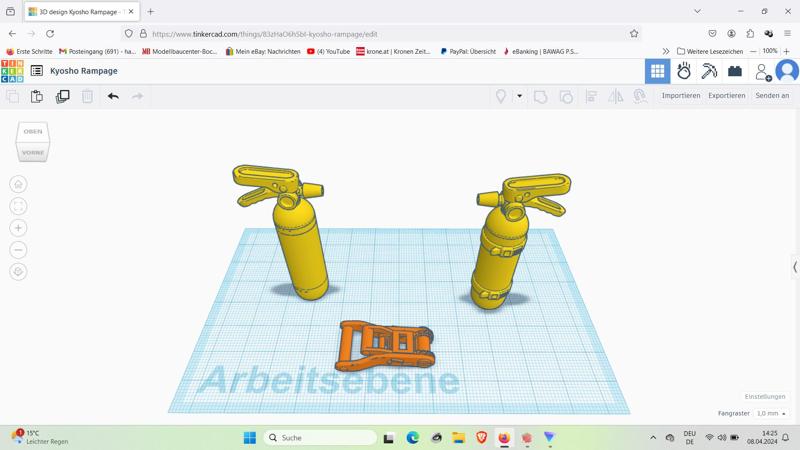
Task: Switch to Bricks mode icon
Action: (735, 71)
